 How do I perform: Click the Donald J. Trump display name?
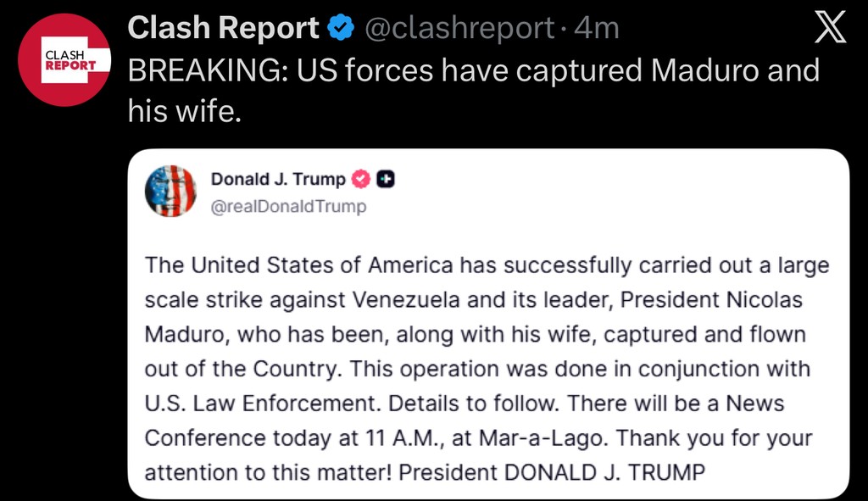pyautogui.click(x=278, y=179)
